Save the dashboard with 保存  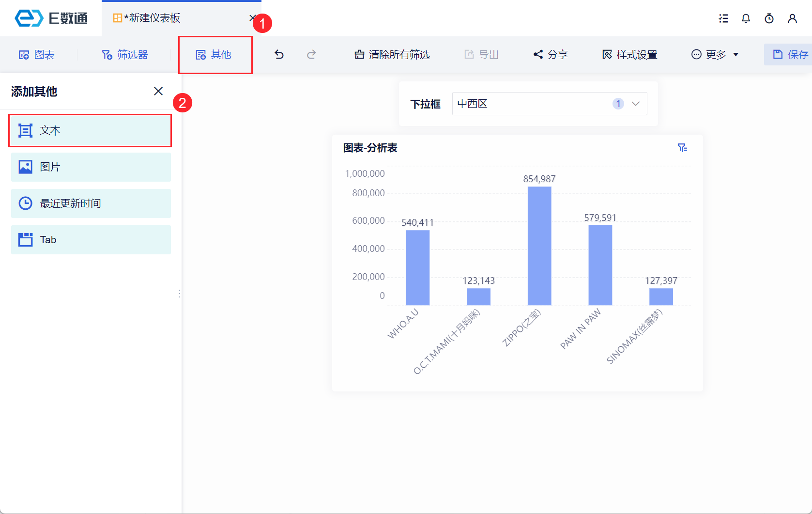coord(790,55)
